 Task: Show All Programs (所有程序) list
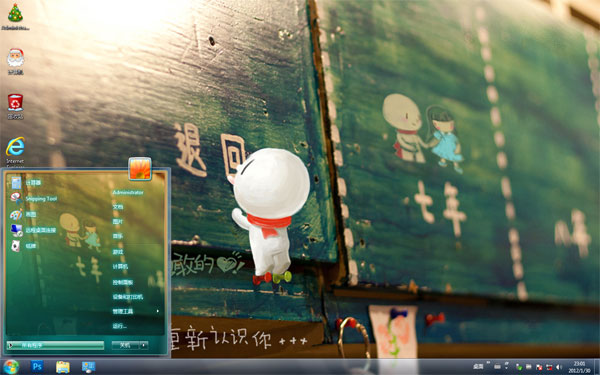tap(55, 346)
